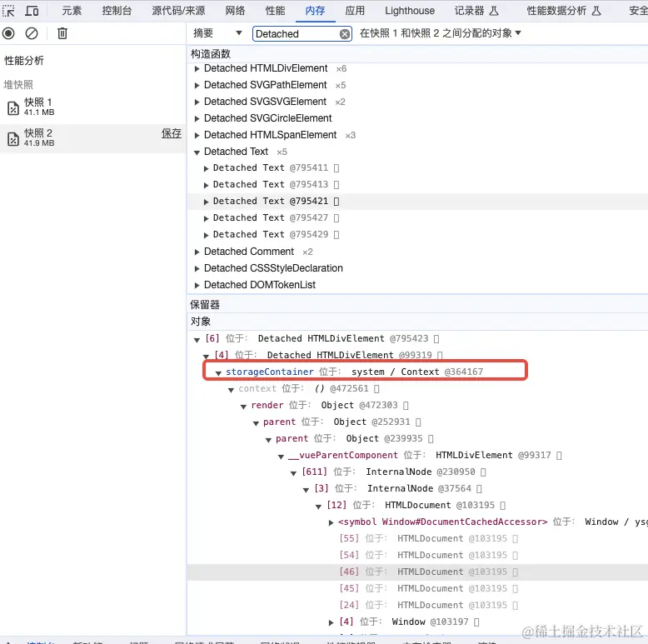The width and height of the screenshot is (648, 644).
Task: Select the [46] 位于 HTMLDocument row
Action: [x=417, y=572]
